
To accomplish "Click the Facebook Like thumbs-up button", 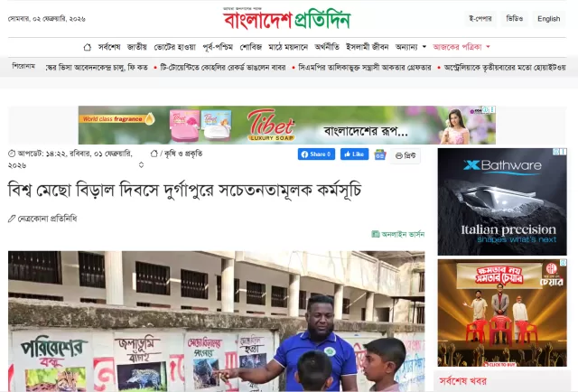I will [354, 154].
